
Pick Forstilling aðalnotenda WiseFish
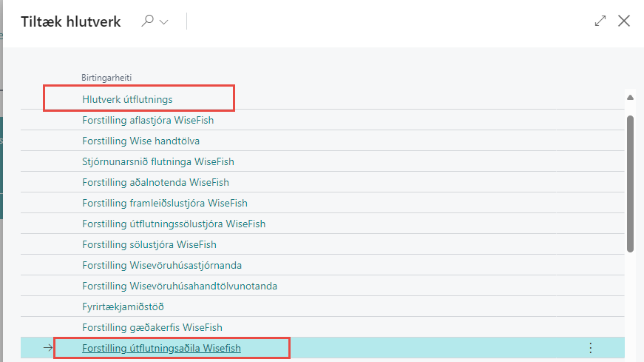(x=155, y=182)
